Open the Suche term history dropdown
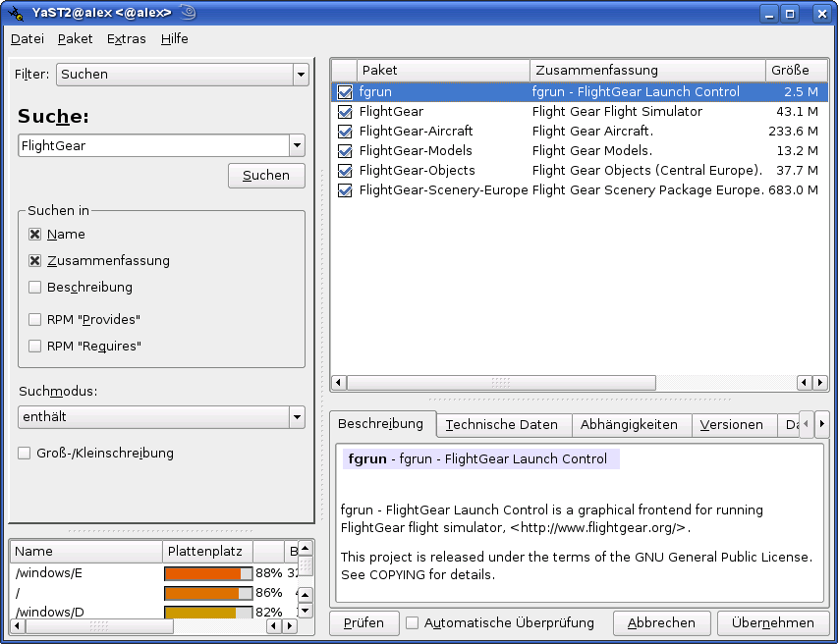The width and height of the screenshot is (838, 644). pos(297,145)
